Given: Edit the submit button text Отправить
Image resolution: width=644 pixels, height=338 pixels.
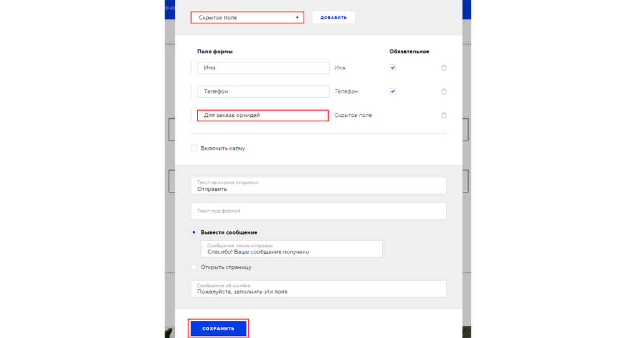Looking at the screenshot, I should (x=318, y=186).
